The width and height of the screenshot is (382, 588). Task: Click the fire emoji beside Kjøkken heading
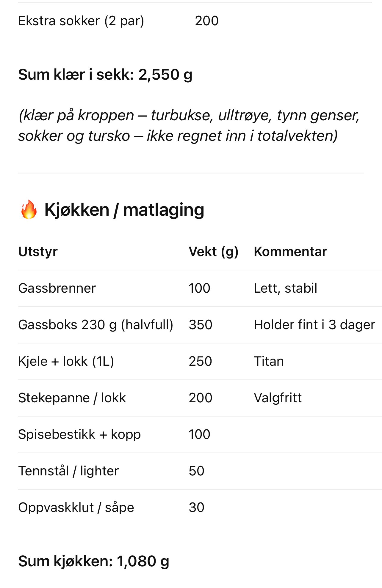coord(29,209)
